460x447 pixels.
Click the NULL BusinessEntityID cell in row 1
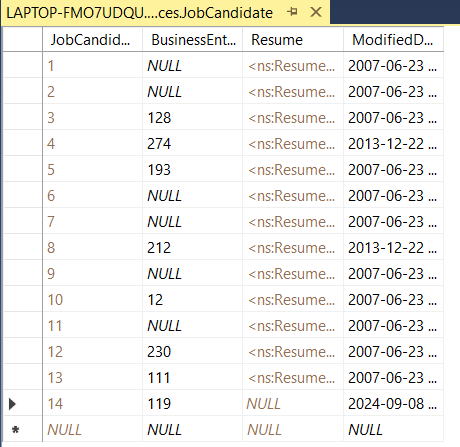tap(193, 66)
